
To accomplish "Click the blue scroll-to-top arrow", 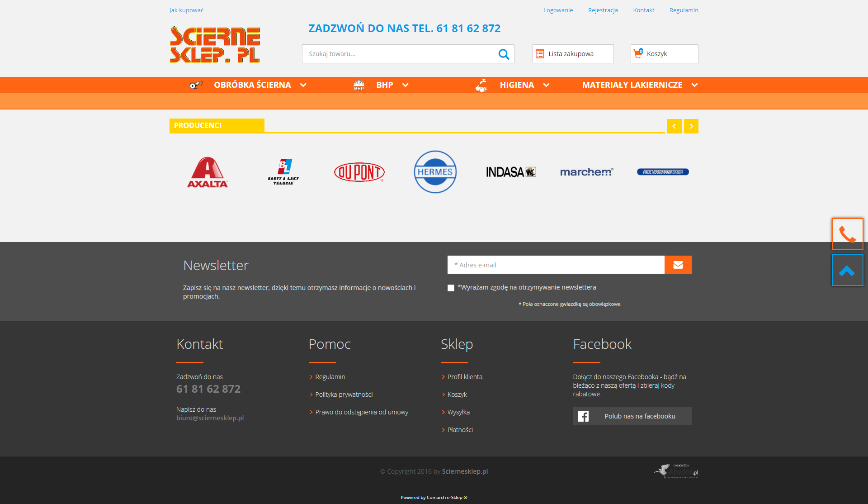I will tap(847, 271).
